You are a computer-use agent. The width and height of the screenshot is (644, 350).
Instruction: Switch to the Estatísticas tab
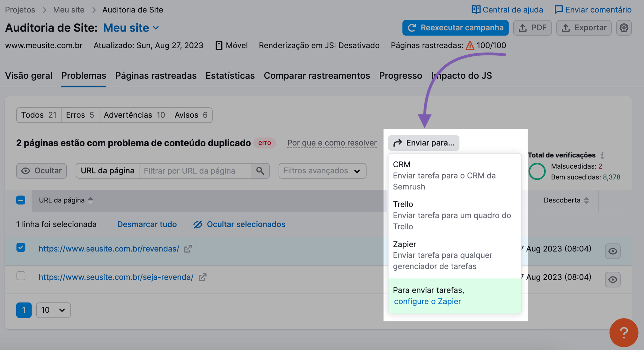(x=230, y=76)
